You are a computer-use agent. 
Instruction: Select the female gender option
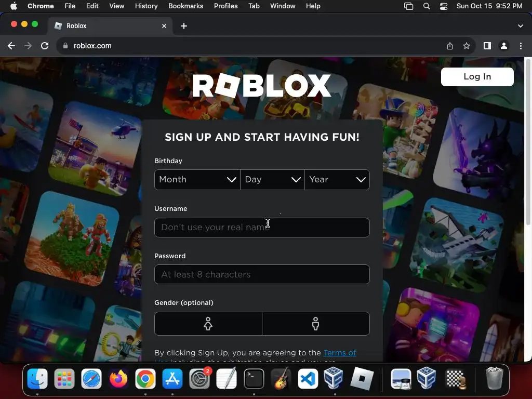[x=208, y=324]
